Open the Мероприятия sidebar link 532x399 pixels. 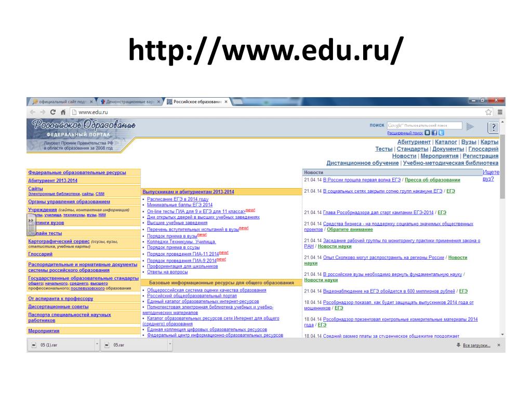click(44, 331)
